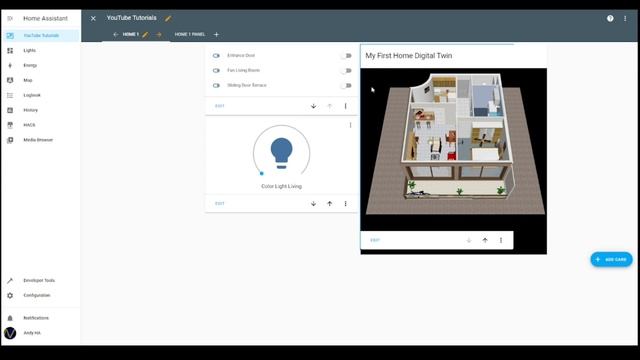640x360 pixels.
Task: Open Developer Tools link in sidebar
Action: [41, 280]
